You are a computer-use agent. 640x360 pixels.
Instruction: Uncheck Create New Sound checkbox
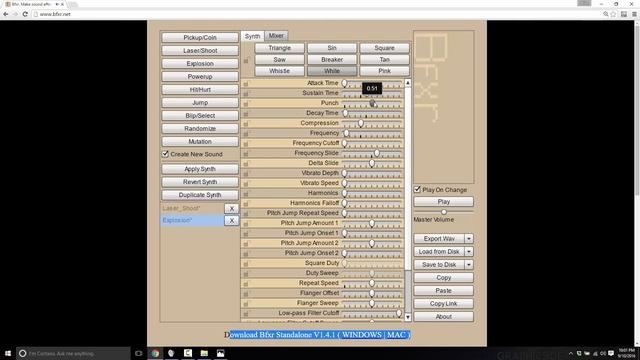[x=165, y=154]
